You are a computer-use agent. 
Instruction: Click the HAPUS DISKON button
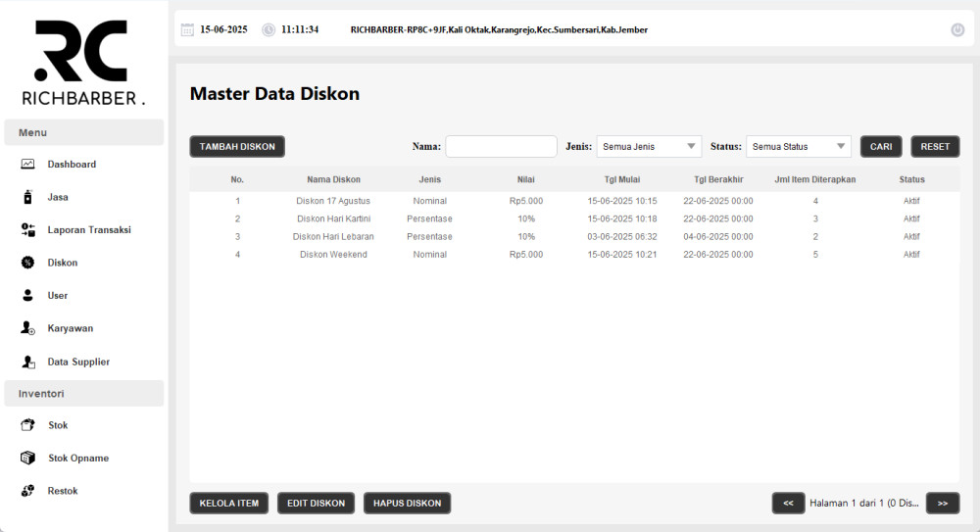pos(407,504)
